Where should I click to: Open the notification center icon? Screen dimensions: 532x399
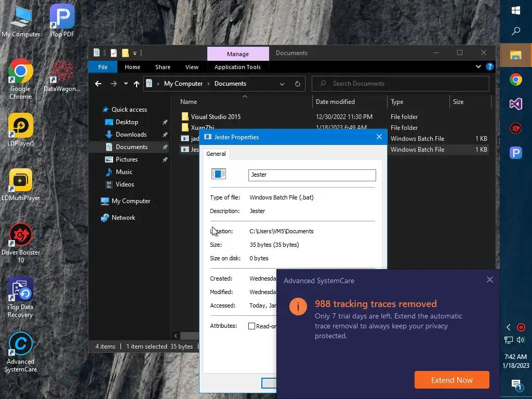pos(516,385)
